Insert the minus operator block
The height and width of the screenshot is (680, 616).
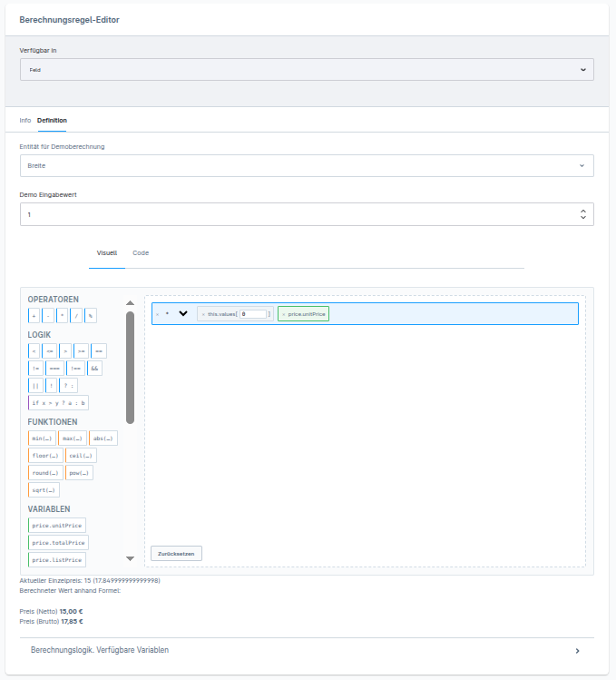[48, 316]
